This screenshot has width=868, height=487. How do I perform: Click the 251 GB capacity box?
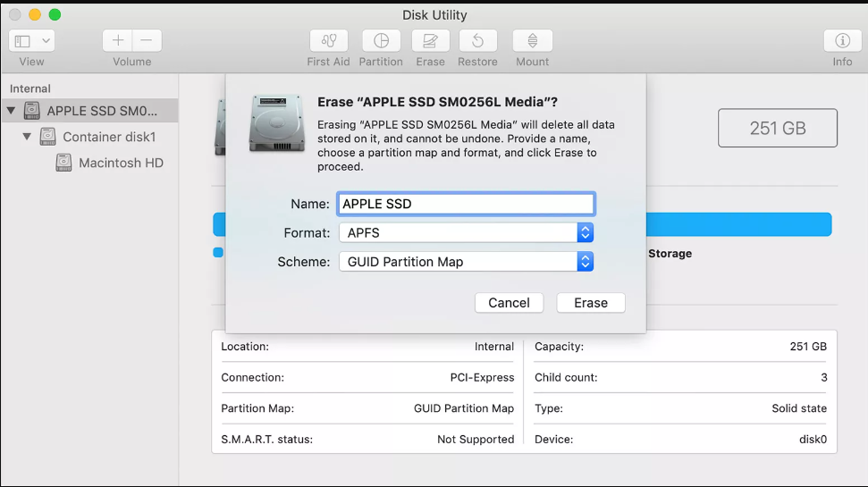click(x=778, y=128)
